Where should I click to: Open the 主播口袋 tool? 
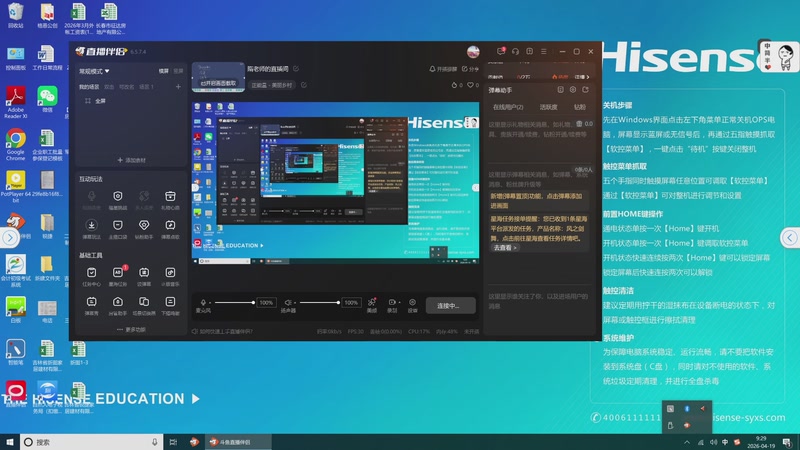[118, 229]
